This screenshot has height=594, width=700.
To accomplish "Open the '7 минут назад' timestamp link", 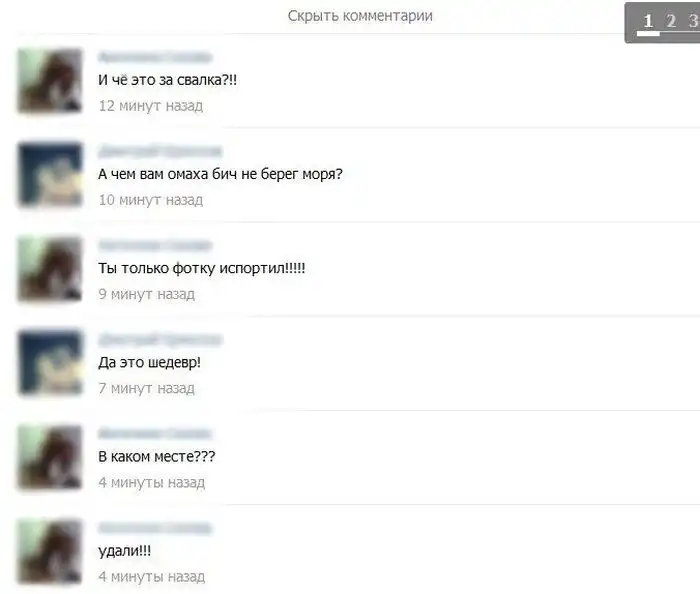I will pos(146,388).
